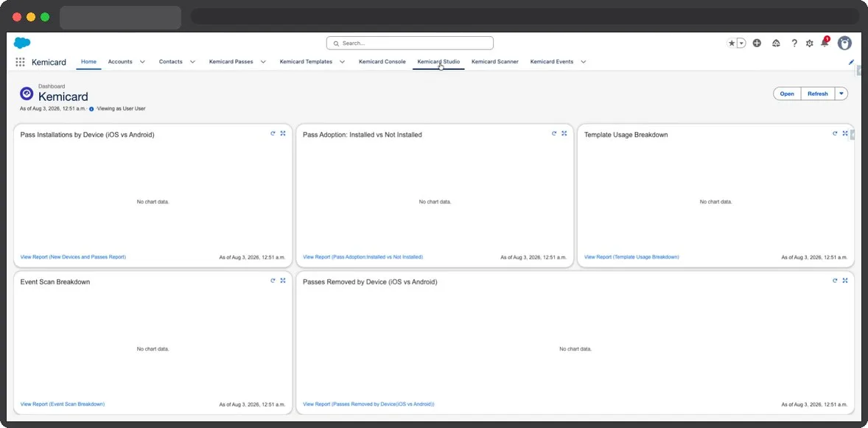Open the Kemicard Templates tab
The image size is (868, 428).
(306, 62)
